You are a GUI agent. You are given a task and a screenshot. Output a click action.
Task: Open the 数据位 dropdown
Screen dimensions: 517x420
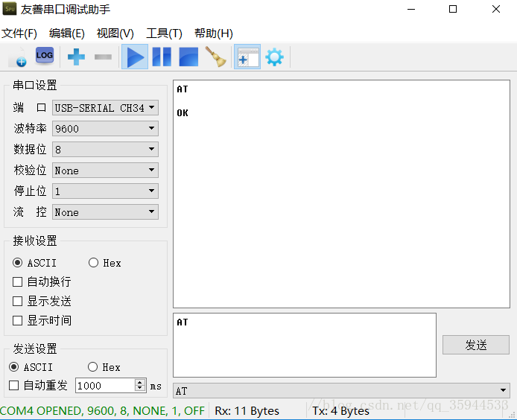coord(105,150)
